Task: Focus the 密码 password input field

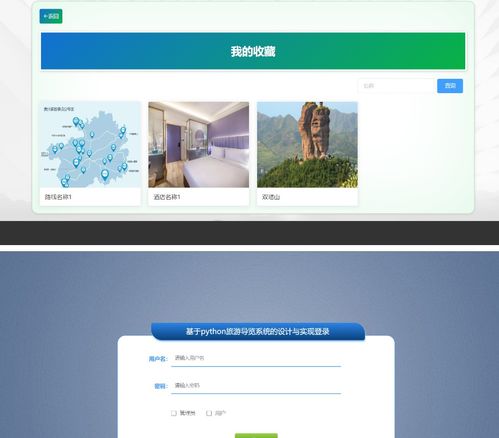Action: pyautogui.click(x=256, y=386)
